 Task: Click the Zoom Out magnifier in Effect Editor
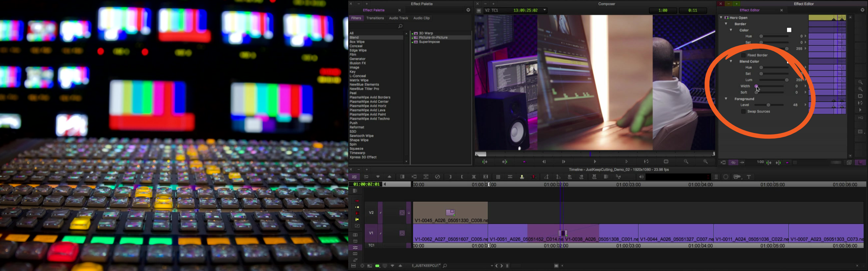tap(860, 82)
